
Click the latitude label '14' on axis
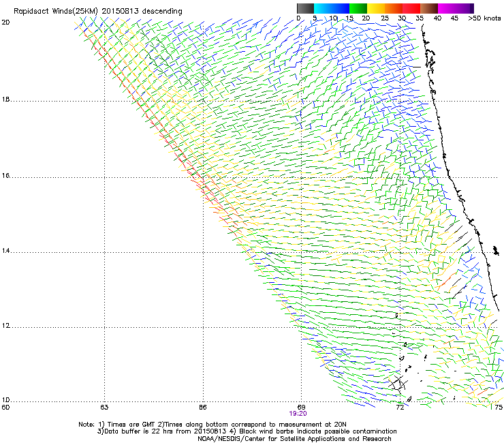[x=5, y=251]
